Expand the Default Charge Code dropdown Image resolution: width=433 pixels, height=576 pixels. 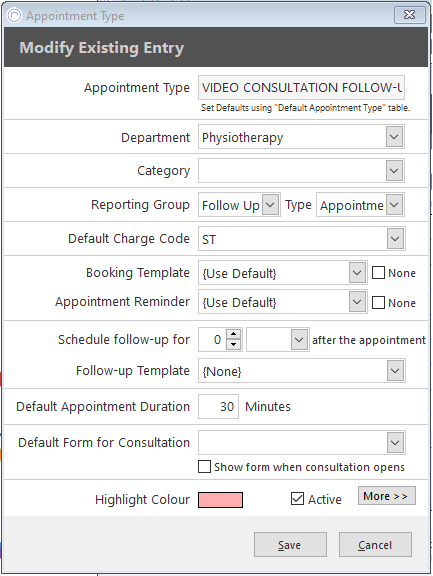pyautogui.click(x=395, y=239)
